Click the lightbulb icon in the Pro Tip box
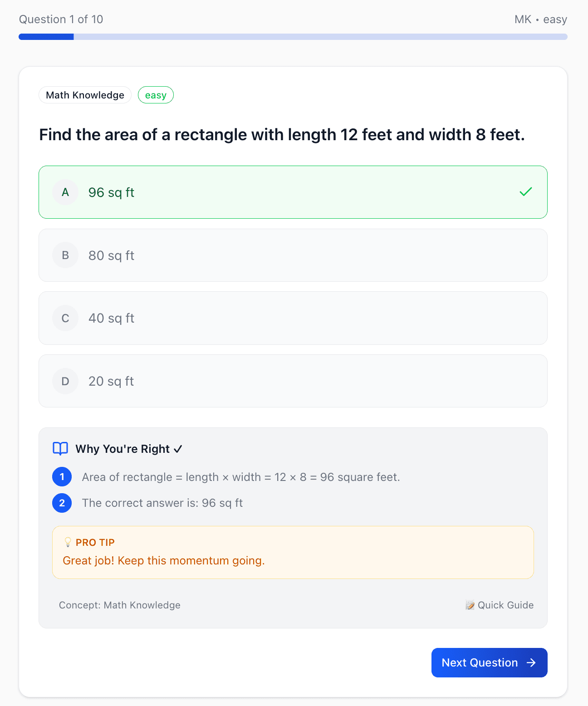Viewport: 588px width, 706px height. point(67,542)
